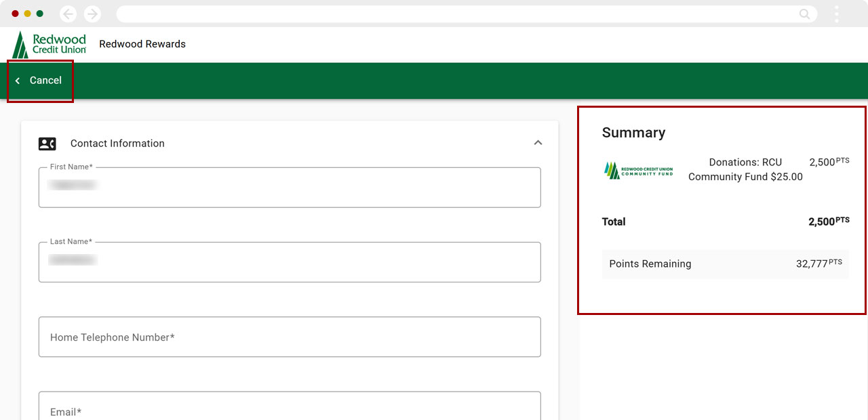Screen dimensions: 868x420
Task: Focus the First Name field
Action: [x=290, y=187]
